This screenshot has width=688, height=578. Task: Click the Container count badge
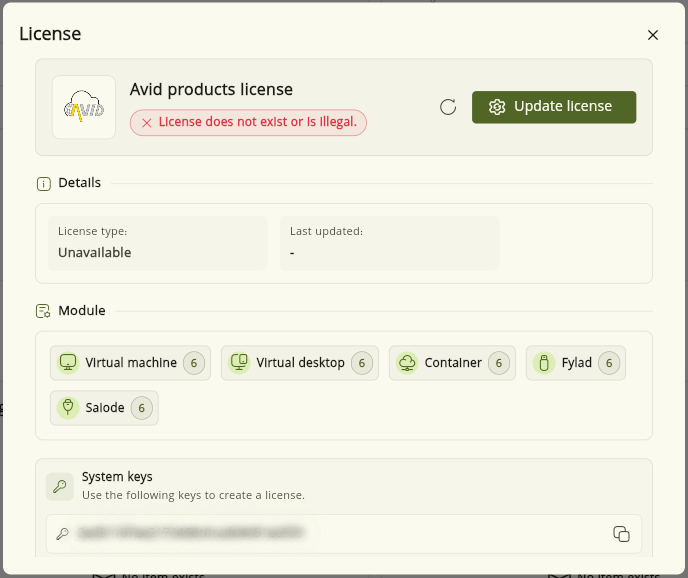(499, 363)
